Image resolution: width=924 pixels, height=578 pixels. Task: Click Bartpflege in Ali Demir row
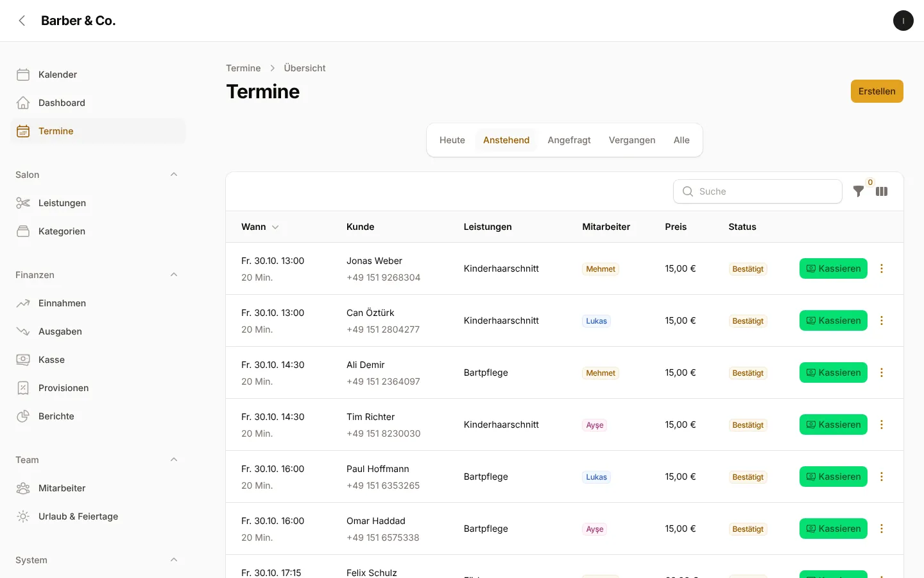point(486,372)
